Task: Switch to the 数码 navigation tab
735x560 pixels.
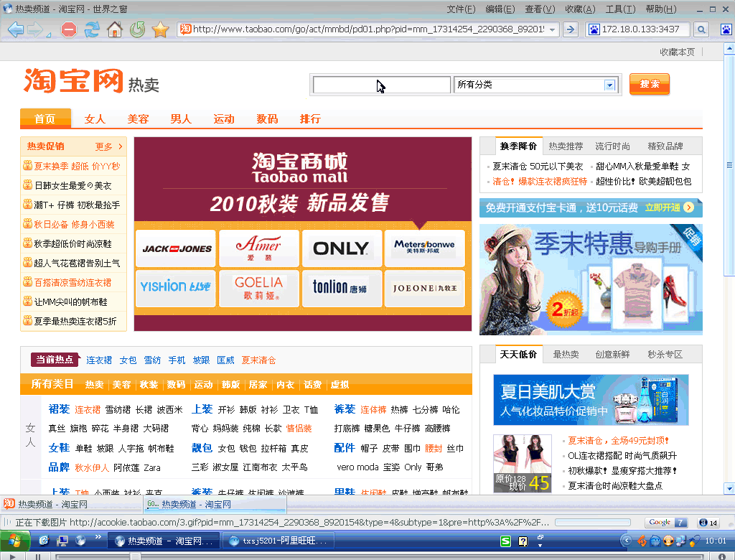Action: point(267,119)
